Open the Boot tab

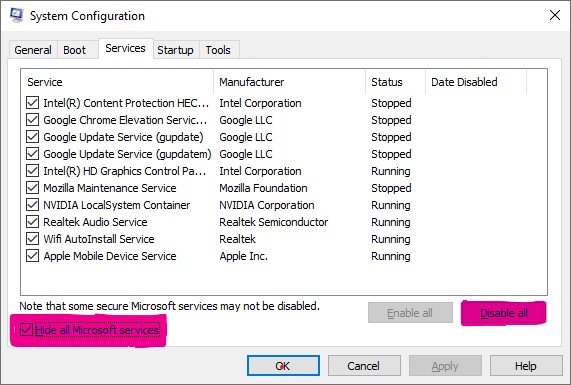(75, 50)
